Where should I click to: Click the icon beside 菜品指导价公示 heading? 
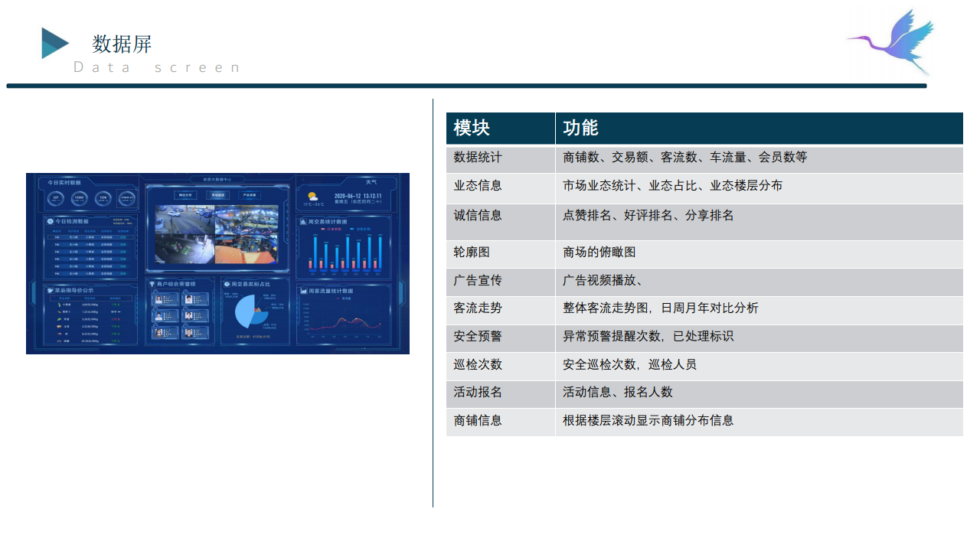coord(50,290)
